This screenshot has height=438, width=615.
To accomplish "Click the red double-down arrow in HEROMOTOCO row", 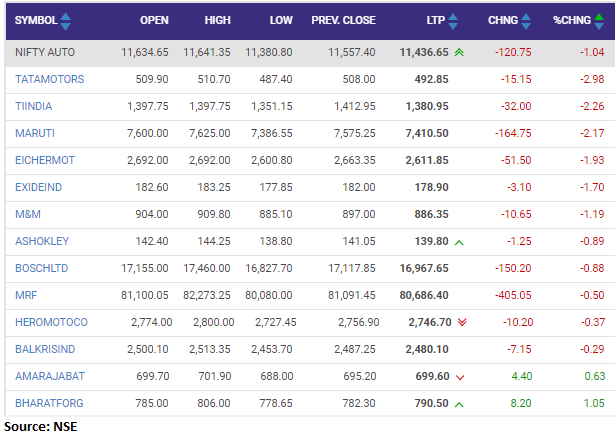I will 461,322.
